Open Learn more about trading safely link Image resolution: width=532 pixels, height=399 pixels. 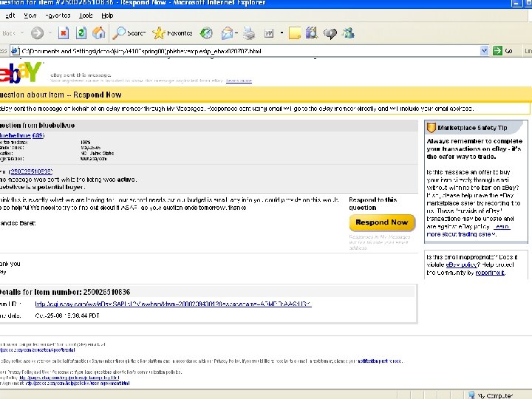pyautogui.click(x=468, y=231)
